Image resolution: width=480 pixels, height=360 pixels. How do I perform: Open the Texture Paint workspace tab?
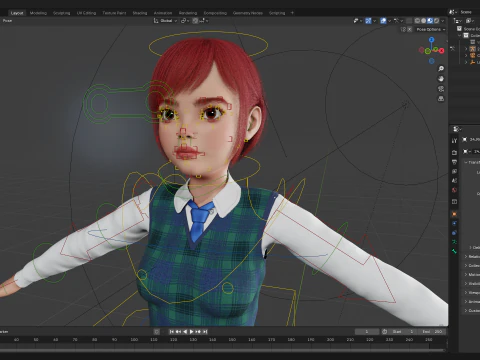tap(114, 13)
